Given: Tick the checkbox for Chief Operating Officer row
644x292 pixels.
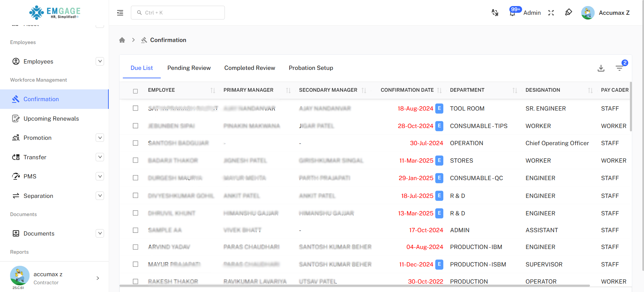Looking at the screenshot, I should (x=136, y=143).
